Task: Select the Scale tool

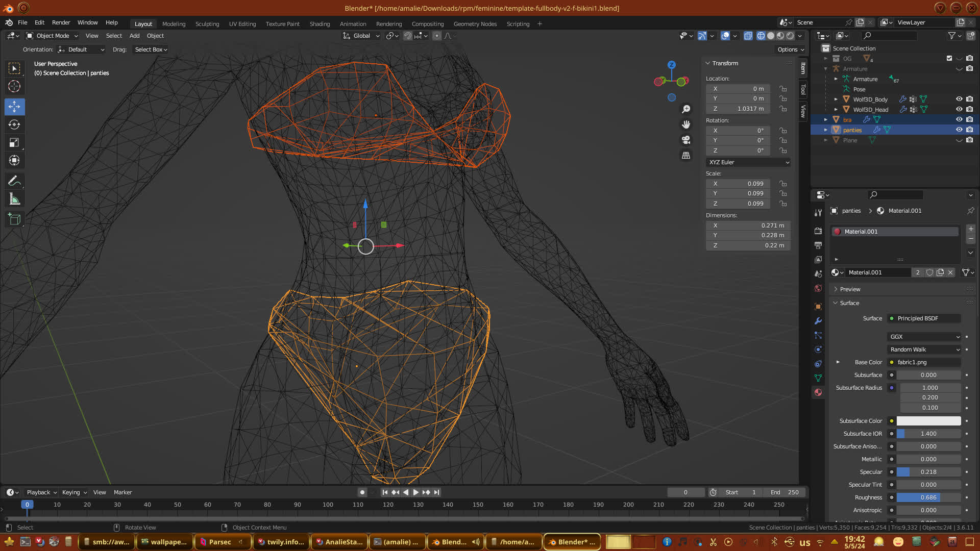Action: [14, 143]
